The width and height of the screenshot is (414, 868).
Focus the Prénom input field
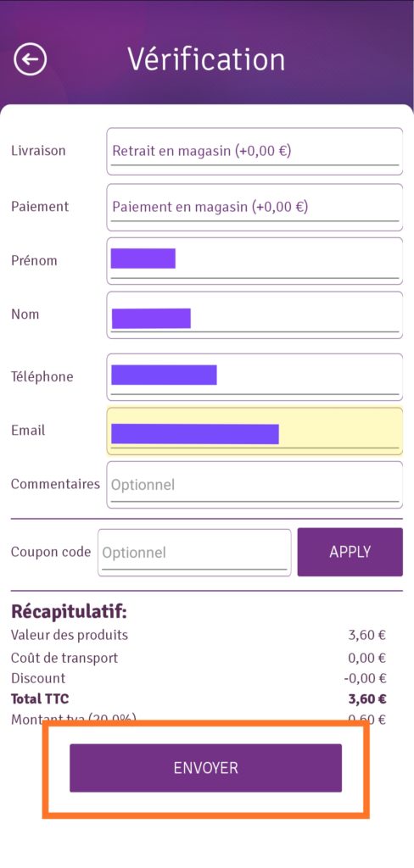click(255, 261)
